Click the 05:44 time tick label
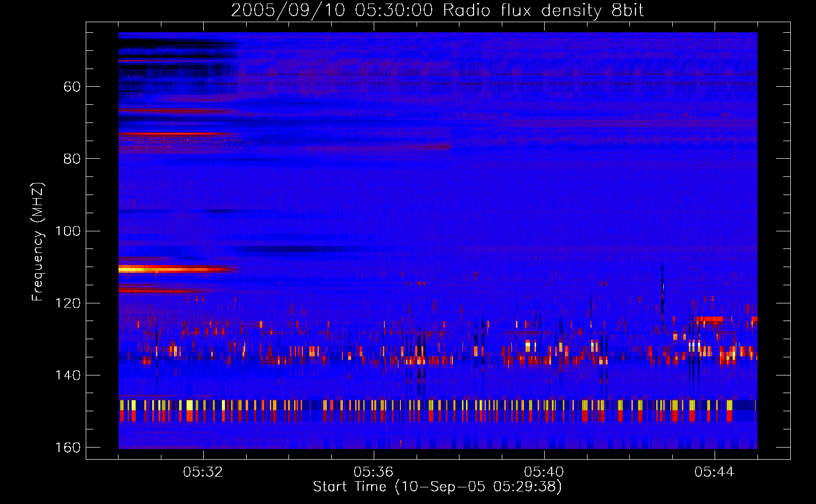This screenshot has width=816, height=504. coord(715,472)
